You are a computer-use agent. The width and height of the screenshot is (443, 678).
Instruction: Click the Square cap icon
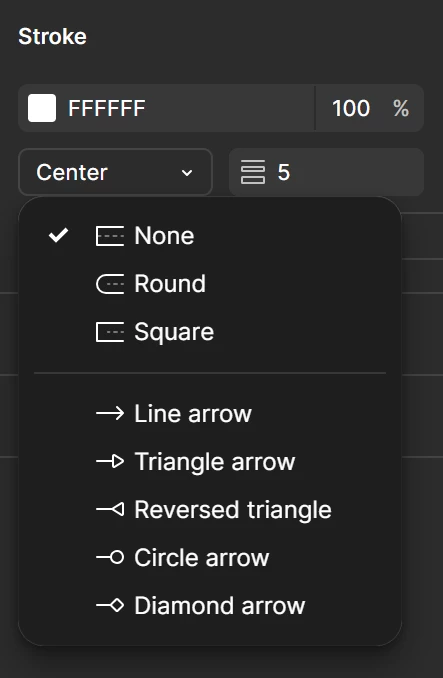point(110,332)
